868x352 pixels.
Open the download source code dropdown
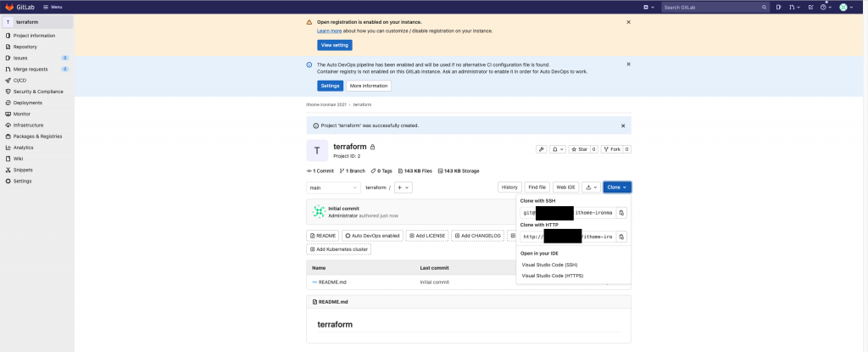[x=591, y=187]
